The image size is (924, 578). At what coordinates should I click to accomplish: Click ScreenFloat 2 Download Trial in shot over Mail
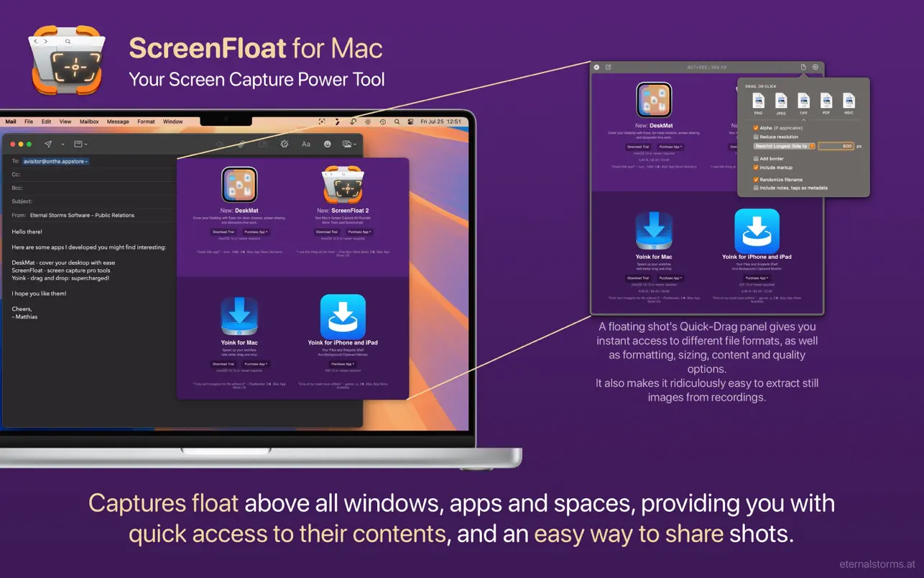327,231
